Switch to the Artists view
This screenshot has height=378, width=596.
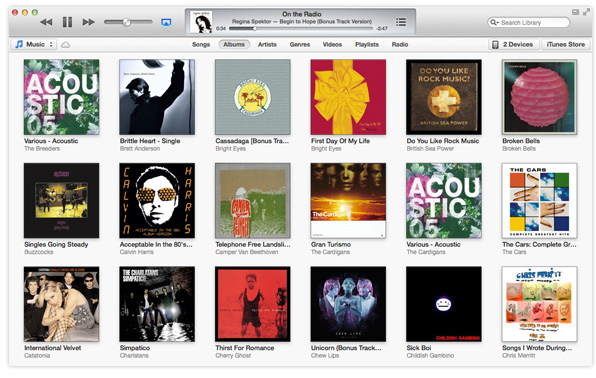[267, 44]
